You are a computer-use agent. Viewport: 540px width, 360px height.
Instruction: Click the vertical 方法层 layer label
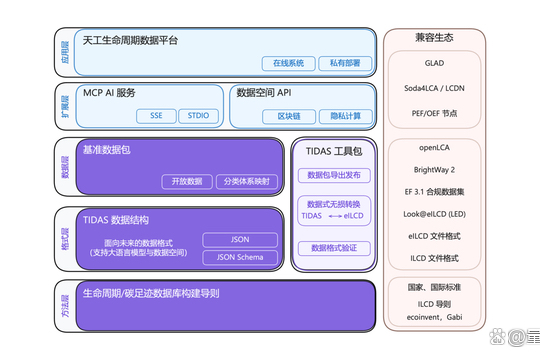pyautogui.click(x=65, y=306)
